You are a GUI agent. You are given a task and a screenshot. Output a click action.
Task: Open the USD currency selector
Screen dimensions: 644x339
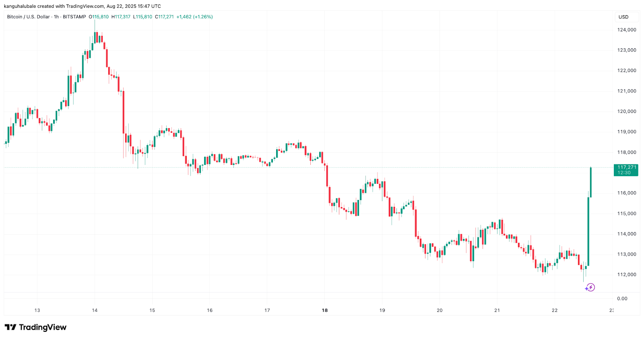click(x=623, y=17)
